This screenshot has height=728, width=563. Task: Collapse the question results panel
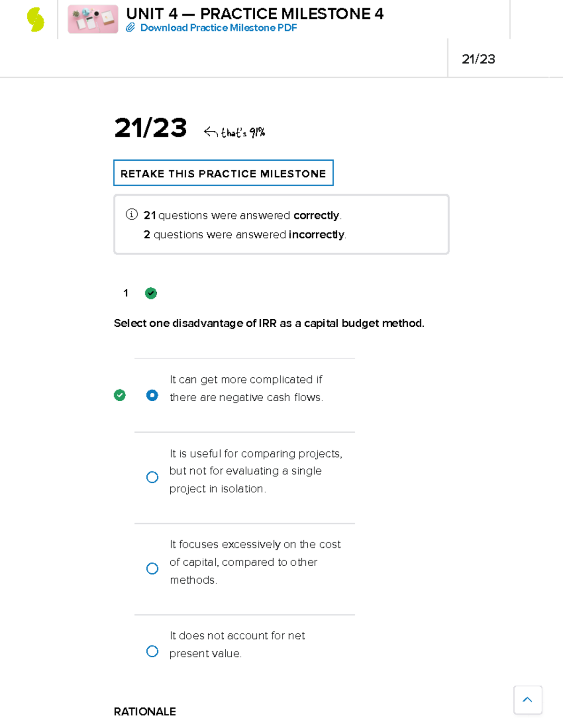coord(281,224)
